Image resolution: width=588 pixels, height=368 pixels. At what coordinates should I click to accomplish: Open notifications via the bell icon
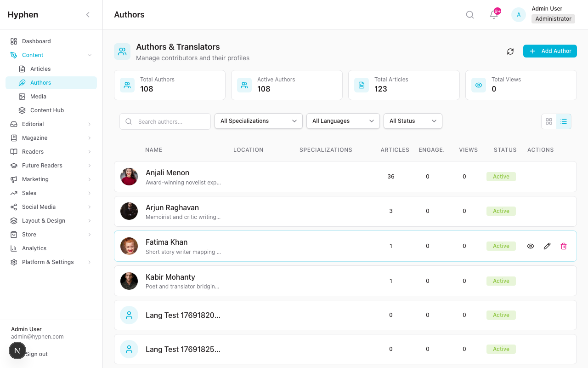[x=493, y=15]
